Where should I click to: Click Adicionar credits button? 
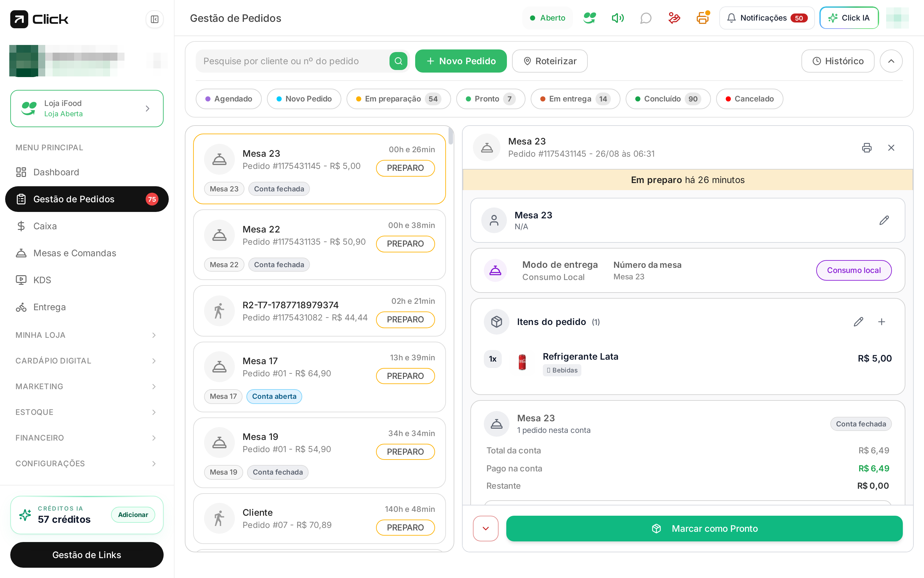133,514
